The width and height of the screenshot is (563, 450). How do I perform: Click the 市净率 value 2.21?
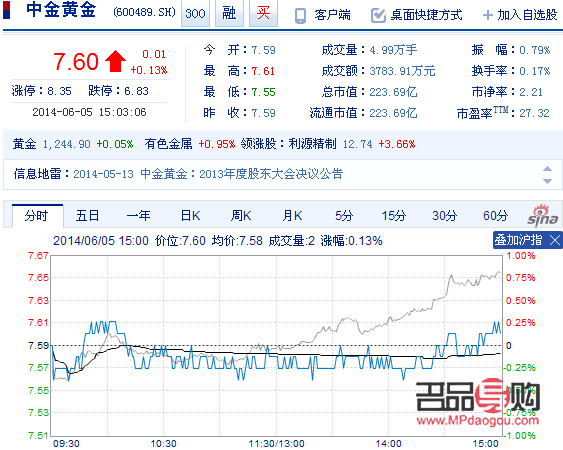coord(531,92)
